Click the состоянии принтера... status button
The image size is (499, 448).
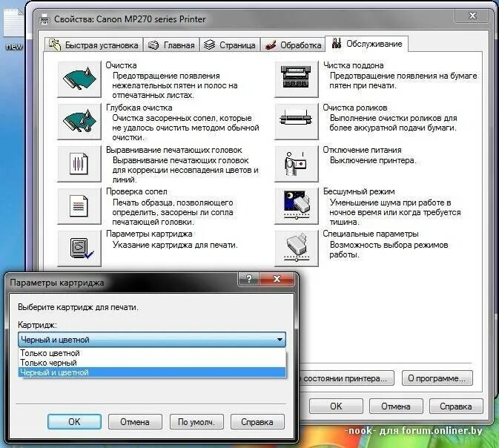(x=346, y=378)
